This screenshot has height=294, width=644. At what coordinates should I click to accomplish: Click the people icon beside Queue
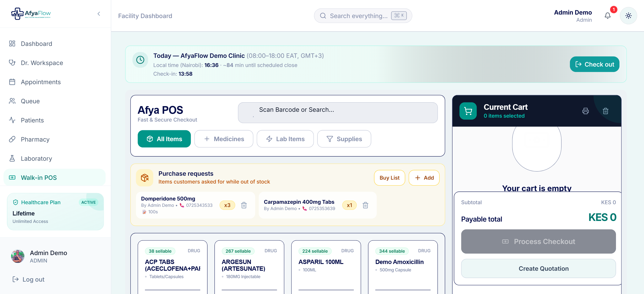12,101
